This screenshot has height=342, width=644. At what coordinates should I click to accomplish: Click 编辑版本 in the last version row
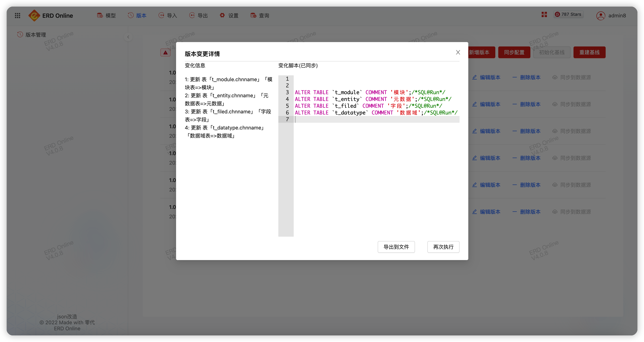[487, 212]
